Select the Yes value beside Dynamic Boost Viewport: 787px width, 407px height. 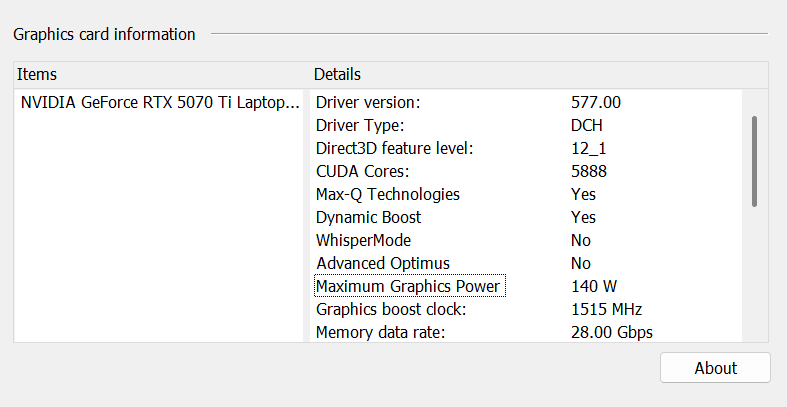[x=583, y=218]
